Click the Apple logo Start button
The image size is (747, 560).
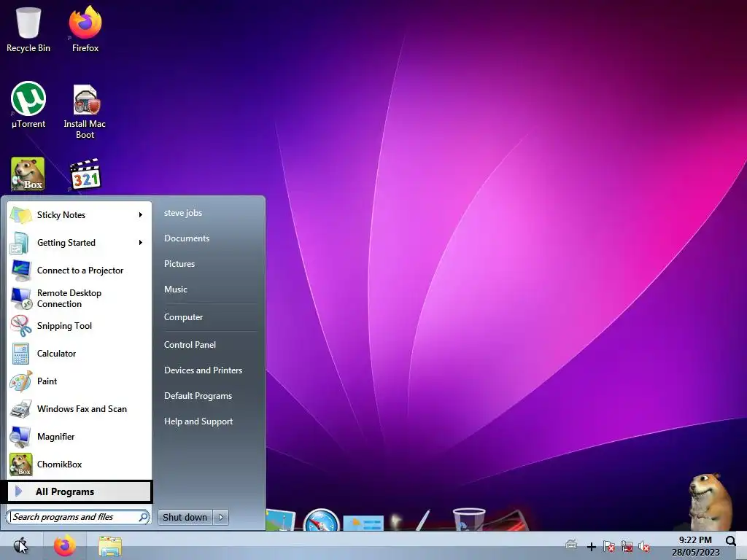point(20,545)
